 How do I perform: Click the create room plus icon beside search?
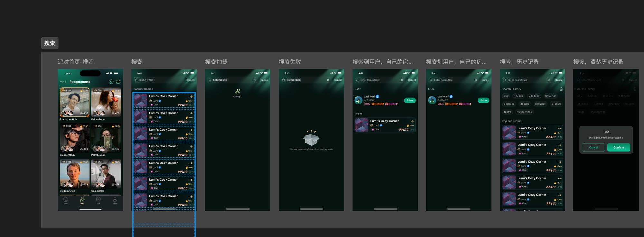pyautogui.click(x=118, y=82)
